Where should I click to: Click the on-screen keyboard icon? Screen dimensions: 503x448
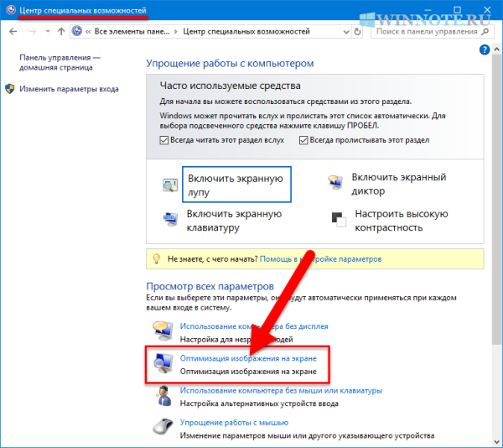pyautogui.click(x=171, y=221)
